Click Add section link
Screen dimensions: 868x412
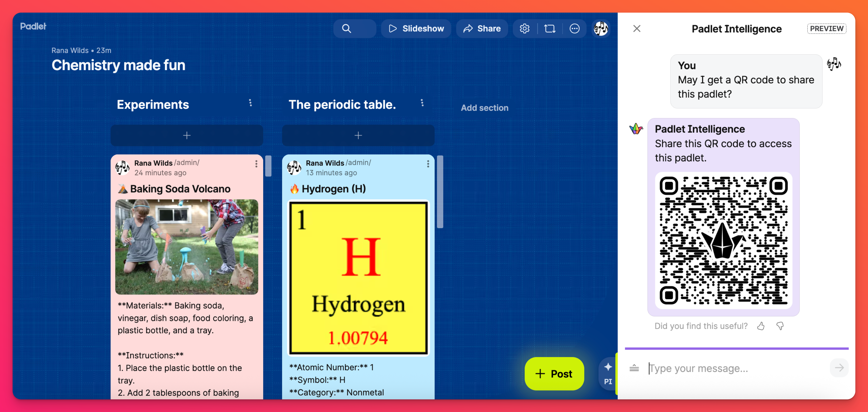click(484, 108)
